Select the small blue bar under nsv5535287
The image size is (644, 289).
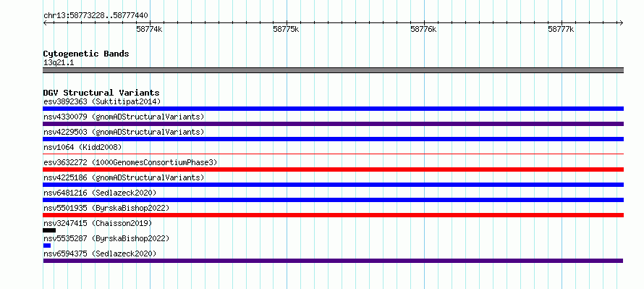pyautogui.click(x=47, y=246)
